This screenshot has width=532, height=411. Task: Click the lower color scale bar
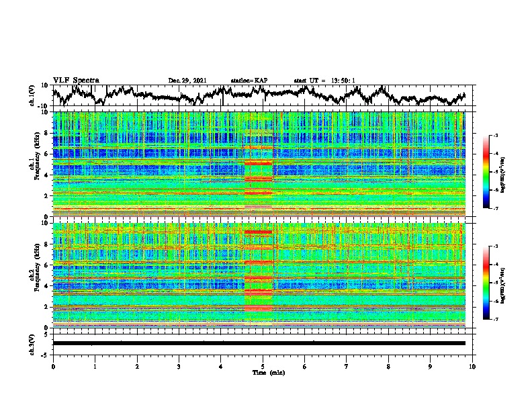click(x=486, y=283)
